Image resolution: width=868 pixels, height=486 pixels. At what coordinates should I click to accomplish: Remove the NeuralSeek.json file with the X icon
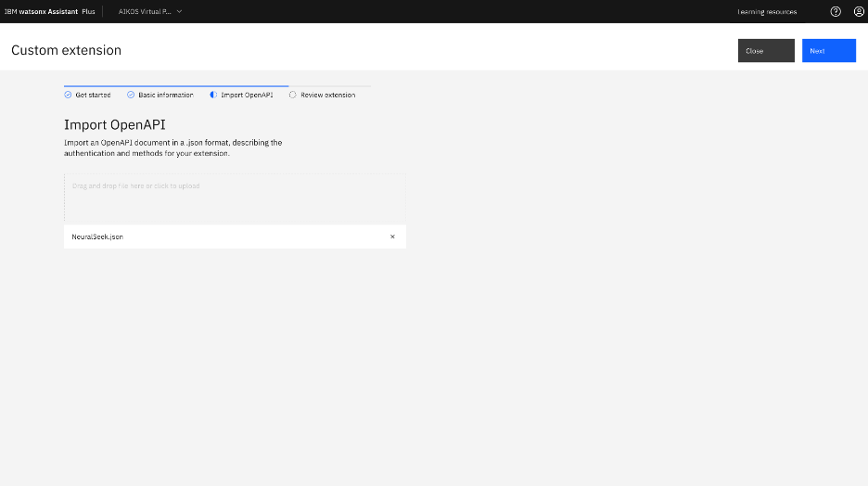(392, 237)
